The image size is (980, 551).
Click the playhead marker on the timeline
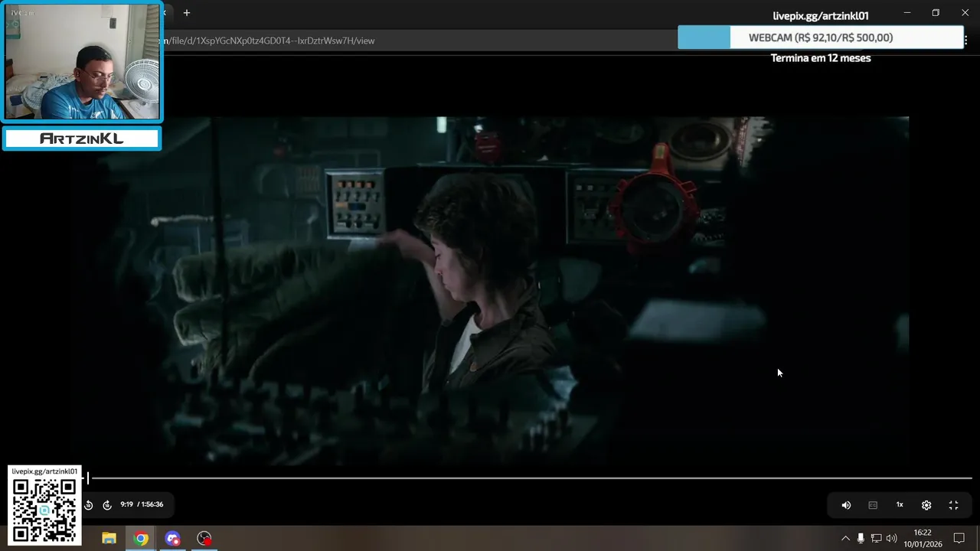pyautogui.click(x=88, y=478)
